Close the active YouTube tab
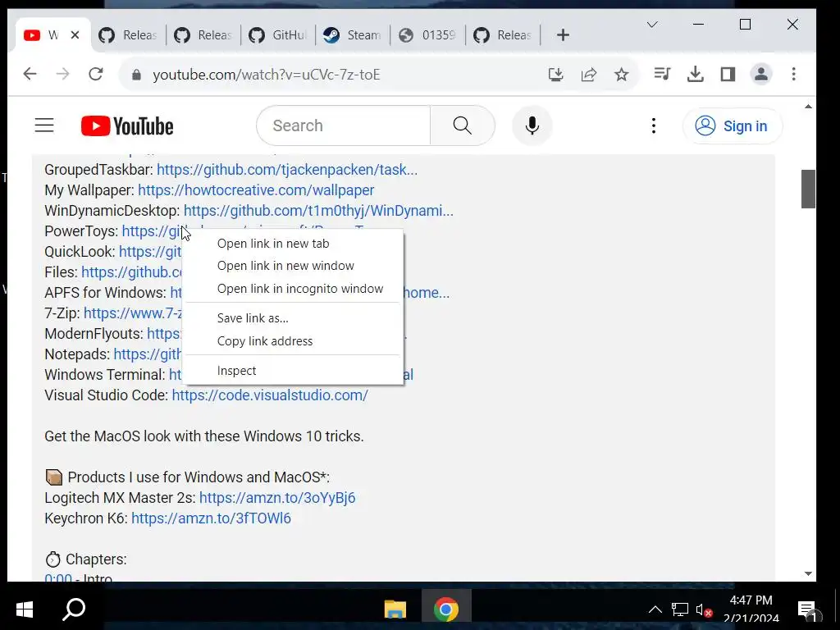 pos(75,34)
